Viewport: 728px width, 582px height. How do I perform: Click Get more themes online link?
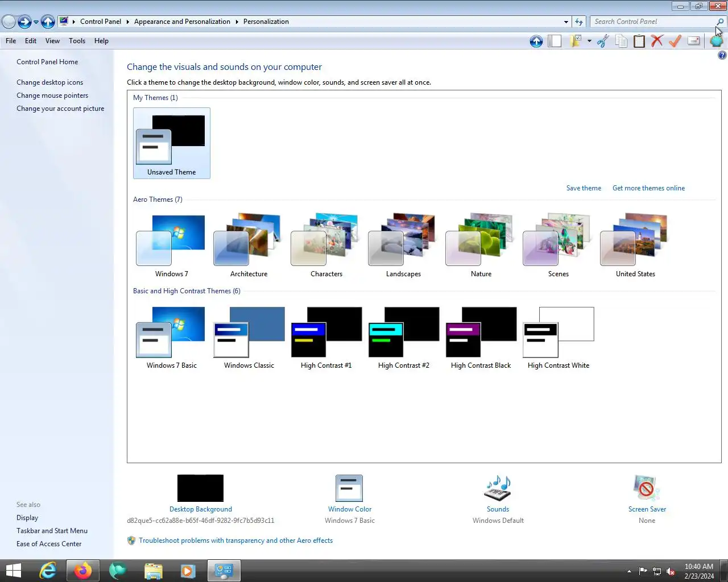648,188
